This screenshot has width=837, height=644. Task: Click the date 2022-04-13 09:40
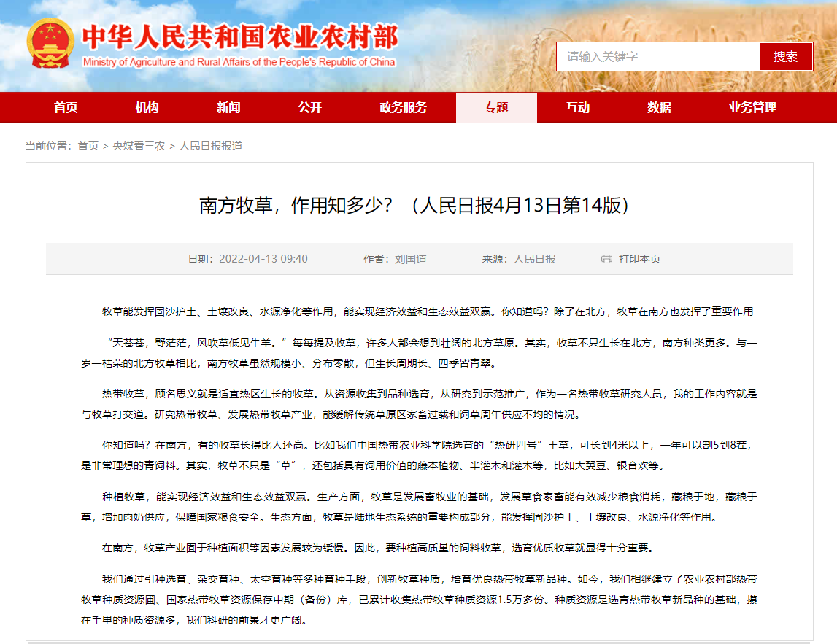(x=263, y=259)
